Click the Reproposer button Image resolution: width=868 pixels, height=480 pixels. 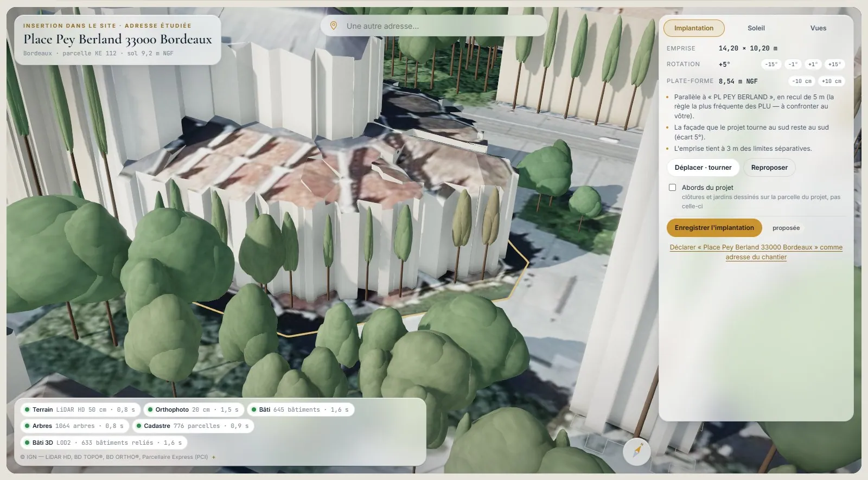coord(769,168)
